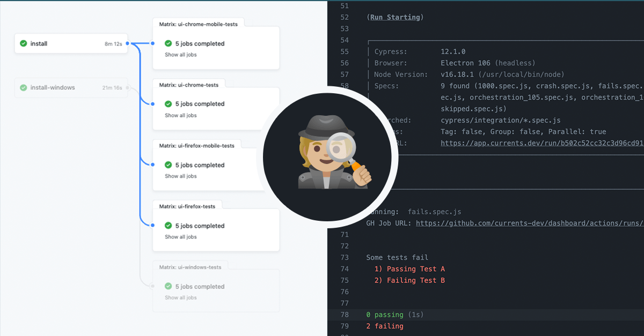Select the Matrix: ui-firefox-tests tab label

187,206
